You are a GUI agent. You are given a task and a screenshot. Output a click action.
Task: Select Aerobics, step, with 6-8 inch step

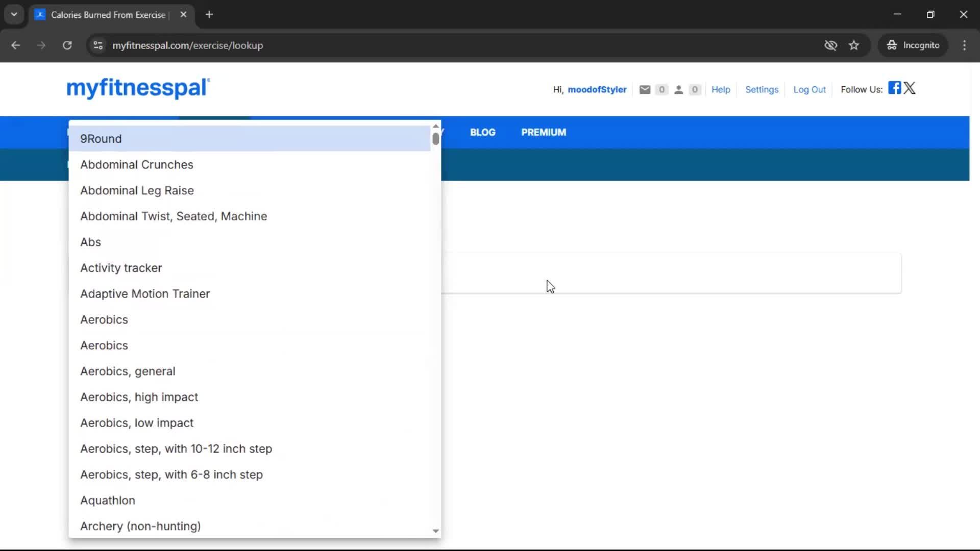pos(250,474)
